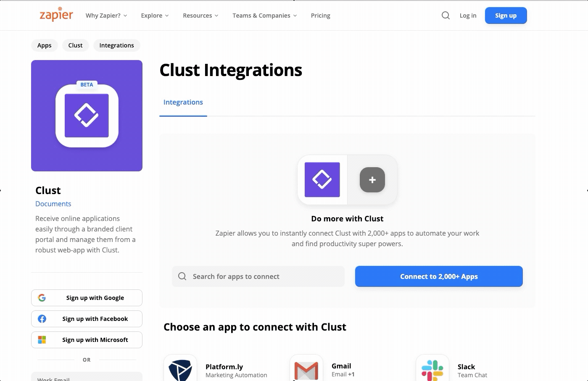The height and width of the screenshot is (381, 588).
Task: Click the gray plus add-app icon
Action: 372,180
